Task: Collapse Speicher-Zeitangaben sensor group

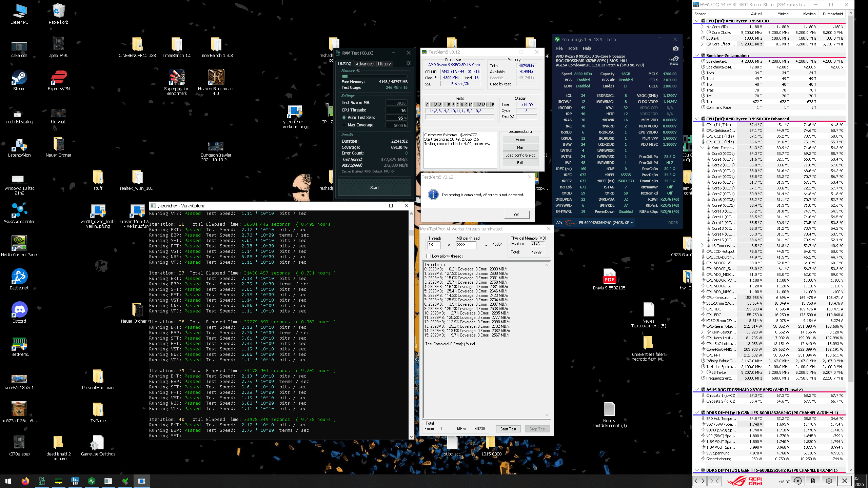Action: click(x=697, y=55)
